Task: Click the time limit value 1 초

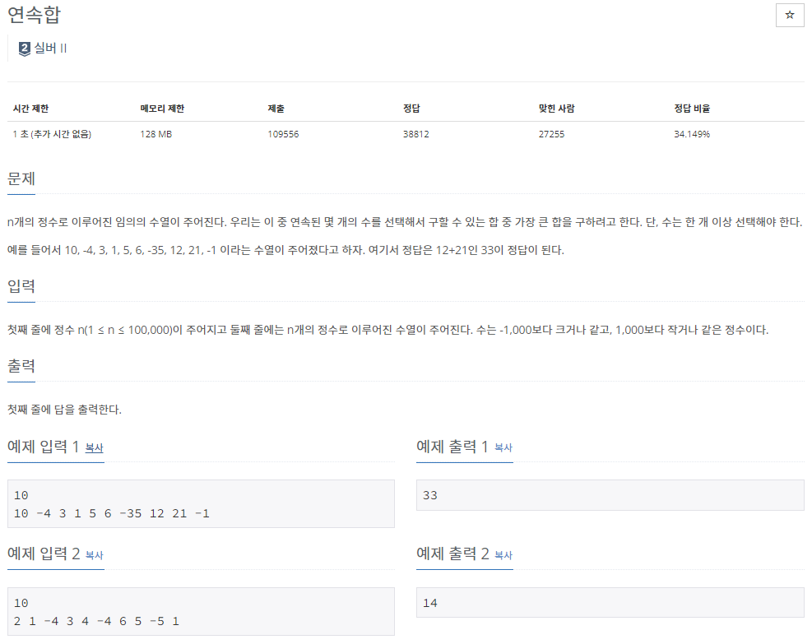Action: (x=52, y=134)
